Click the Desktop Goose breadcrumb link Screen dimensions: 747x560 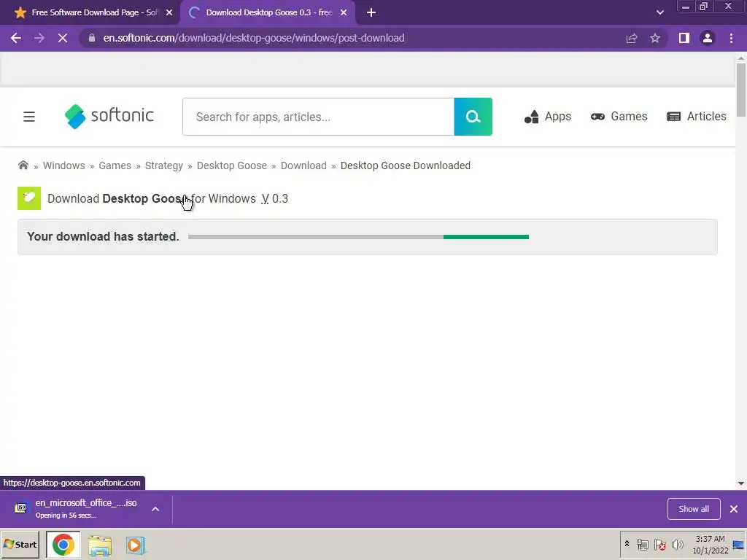232,166
